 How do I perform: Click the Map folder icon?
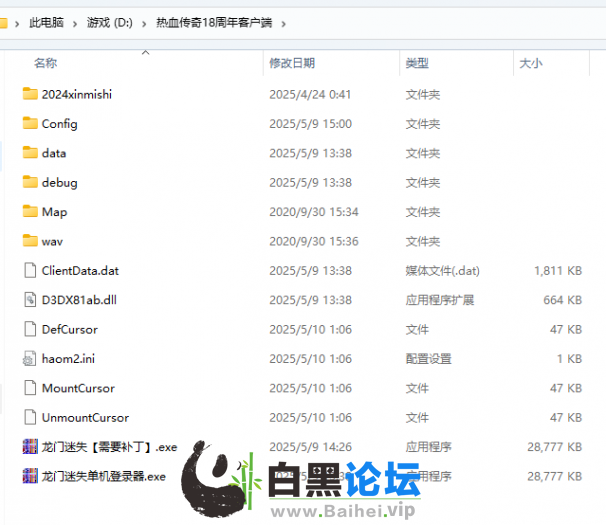(x=30, y=211)
